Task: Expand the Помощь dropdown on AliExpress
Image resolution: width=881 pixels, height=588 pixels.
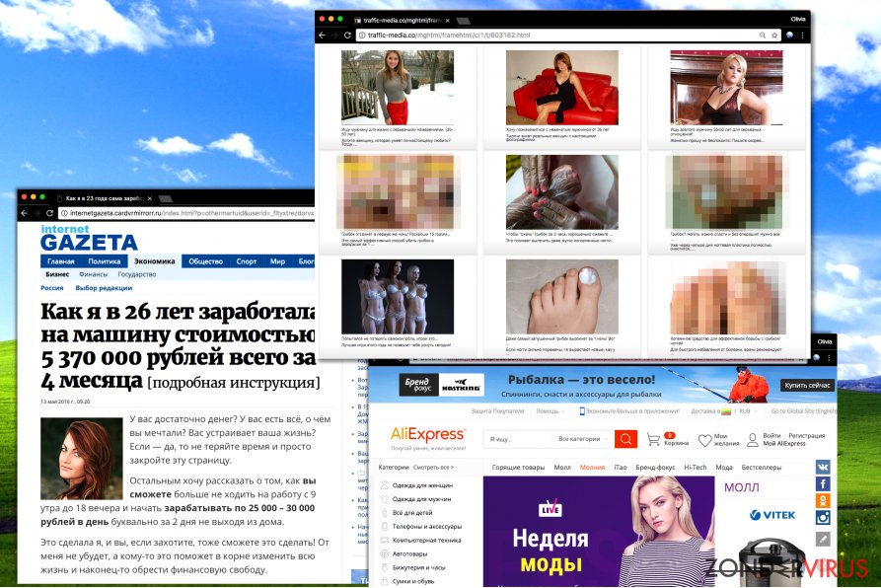Action: 550,411
